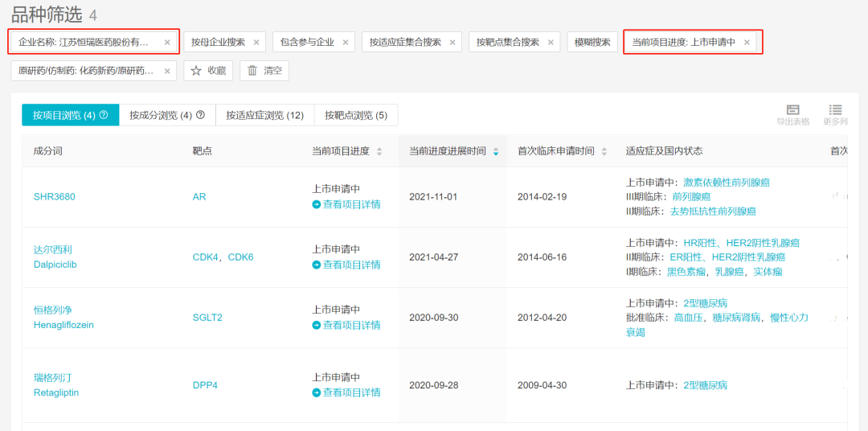Viewport: 868px width, 431px height.
Task: Open 糖尿病肾病 indication link
Action: point(736,318)
